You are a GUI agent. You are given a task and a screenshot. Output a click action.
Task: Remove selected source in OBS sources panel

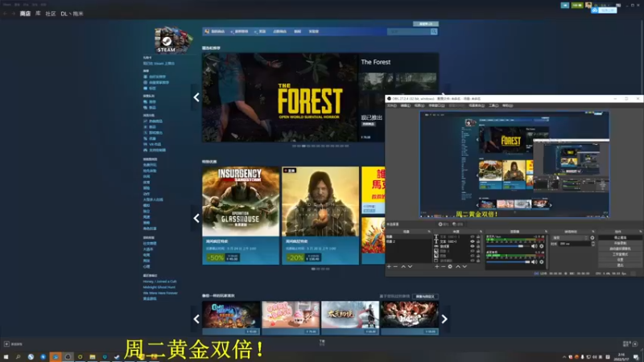pyautogui.click(x=444, y=267)
